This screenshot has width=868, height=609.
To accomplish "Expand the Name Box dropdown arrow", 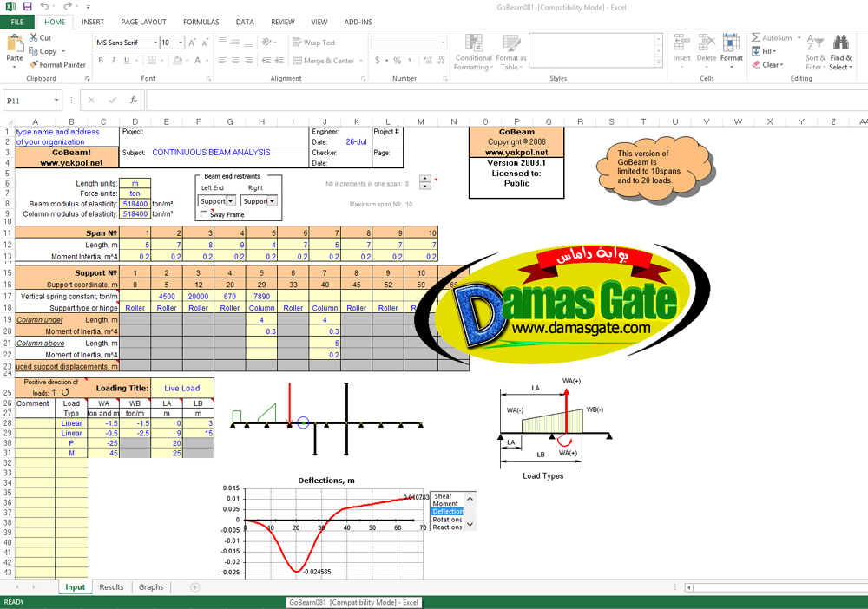I will 56,100.
